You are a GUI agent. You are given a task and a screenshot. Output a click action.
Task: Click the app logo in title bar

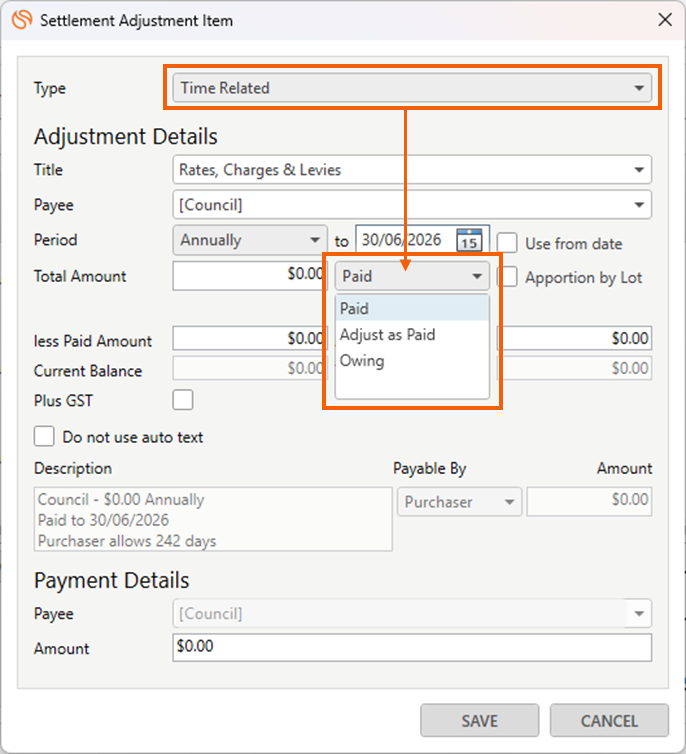point(21,20)
